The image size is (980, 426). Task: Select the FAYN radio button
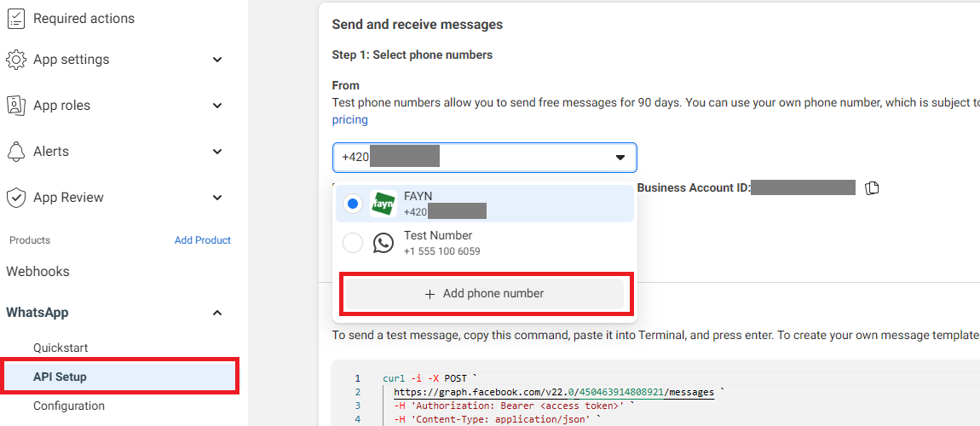[352, 204]
